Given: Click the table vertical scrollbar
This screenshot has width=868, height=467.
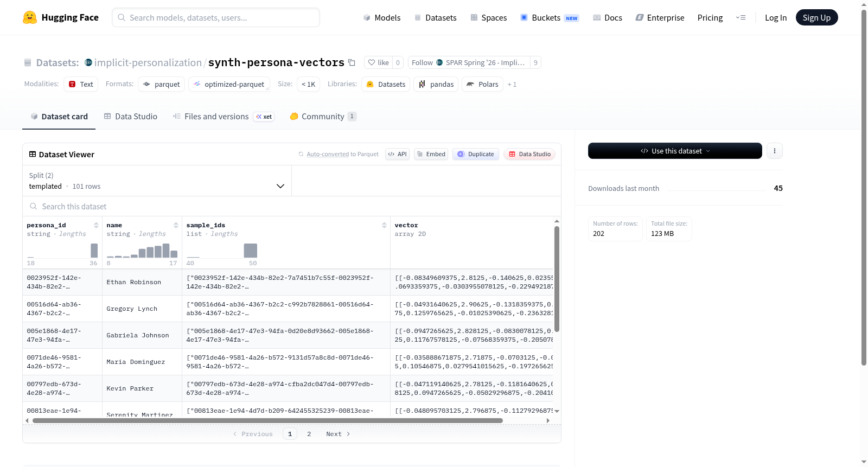Looking at the screenshot, I should click(557, 279).
